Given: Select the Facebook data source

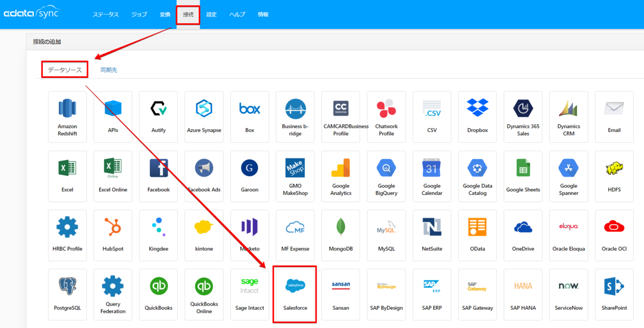Looking at the screenshot, I should coord(159,176).
